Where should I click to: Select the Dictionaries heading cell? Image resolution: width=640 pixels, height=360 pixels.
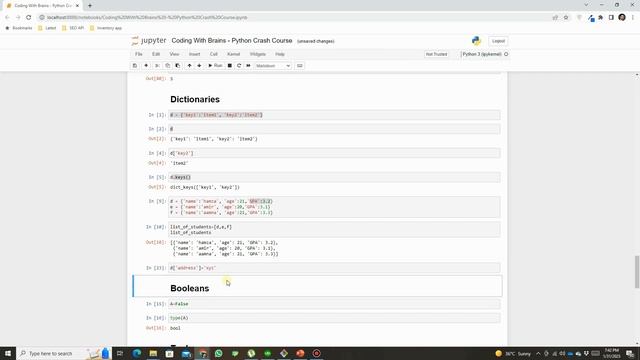click(x=195, y=100)
